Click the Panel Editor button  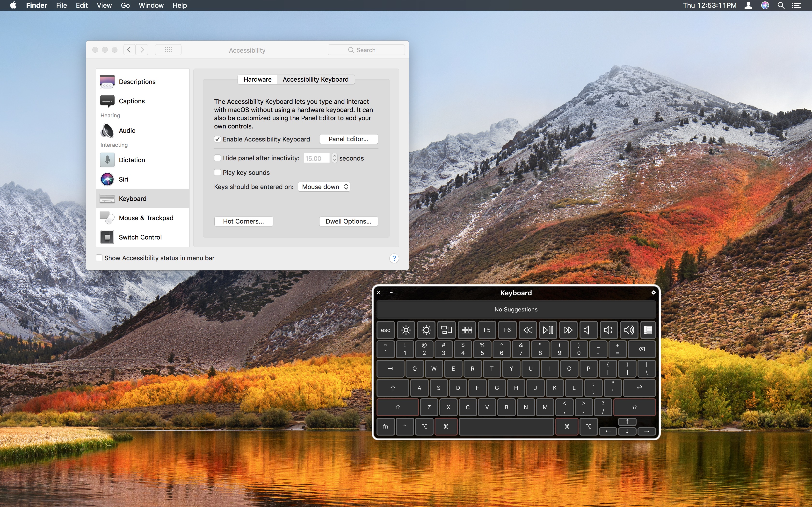pyautogui.click(x=348, y=139)
